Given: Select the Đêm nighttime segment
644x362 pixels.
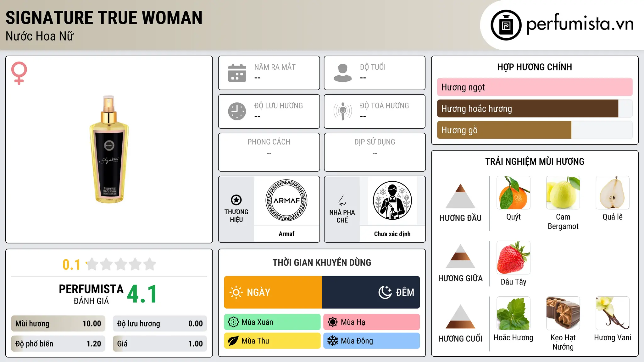Looking at the screenshot, I should (371, 292).
